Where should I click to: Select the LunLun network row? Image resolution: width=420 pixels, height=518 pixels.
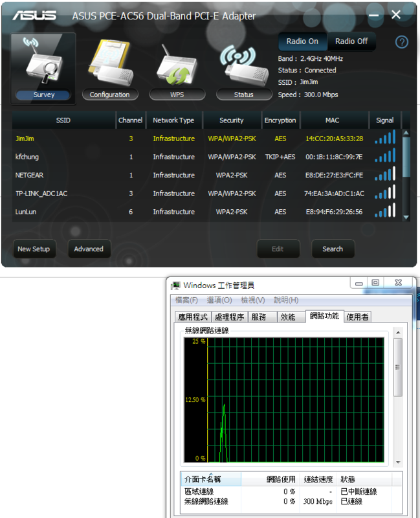[x=207, y=212]
